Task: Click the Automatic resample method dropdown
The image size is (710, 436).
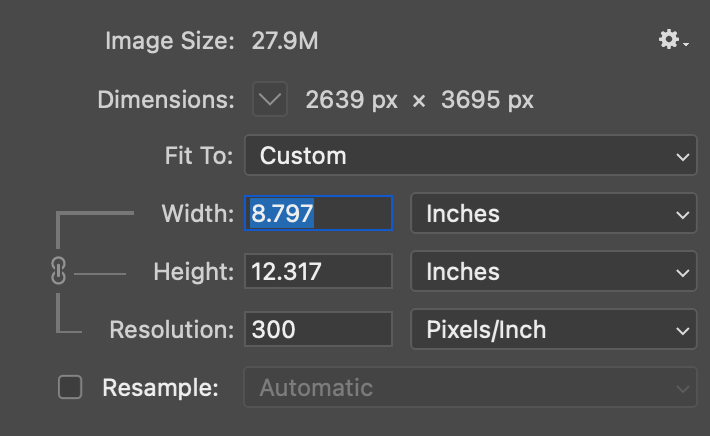Action: tap(470, 387)
